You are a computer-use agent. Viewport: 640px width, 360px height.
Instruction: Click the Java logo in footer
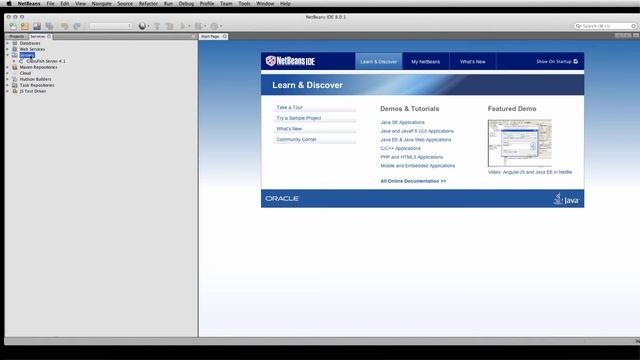566,198
